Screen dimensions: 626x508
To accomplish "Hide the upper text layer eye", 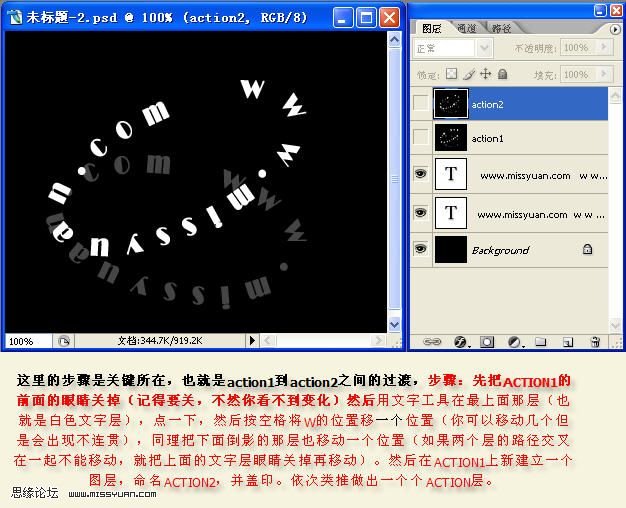I will click(x=420, y=174).
